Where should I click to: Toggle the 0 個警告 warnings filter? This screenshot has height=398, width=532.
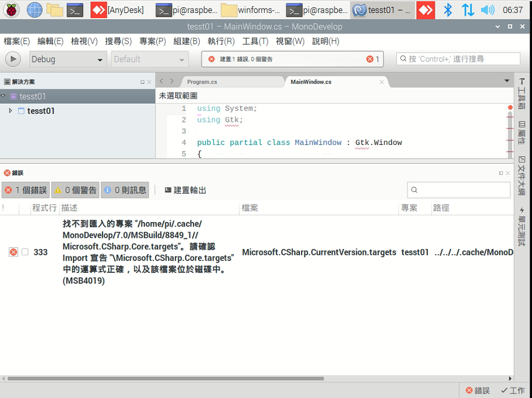(x=75, y=190)
